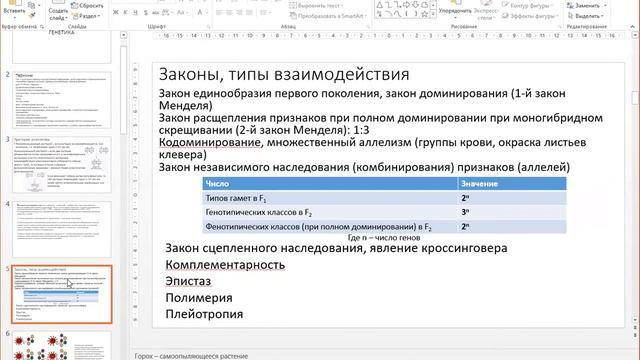Click the underlined word 'Кодоминирование'
The width and height of the screenshot is (640, 360).
[x=209, y=142]
